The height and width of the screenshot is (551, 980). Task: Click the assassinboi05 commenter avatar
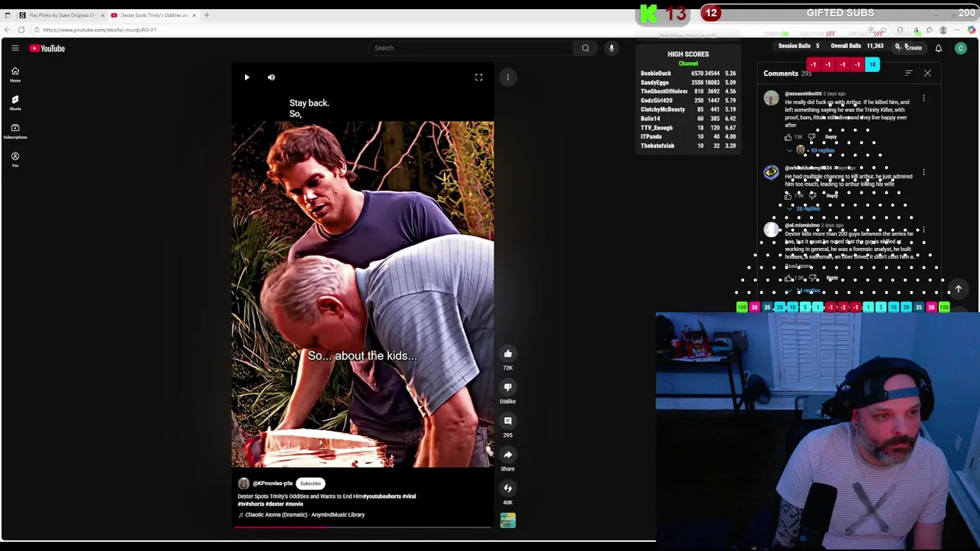point(771,98)
